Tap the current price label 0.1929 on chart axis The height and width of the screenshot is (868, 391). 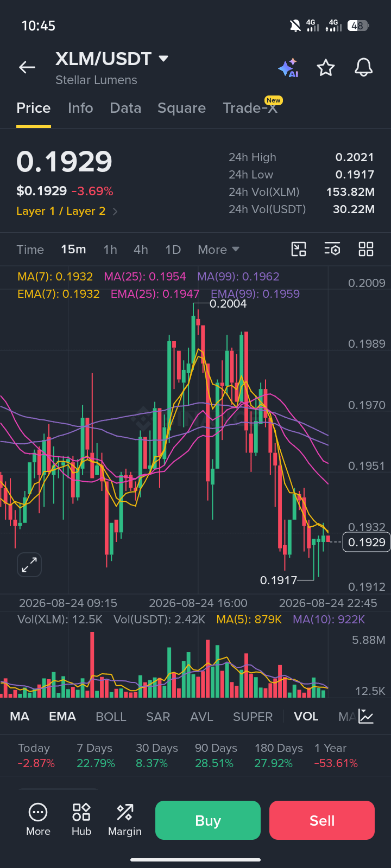click(367, 542)
